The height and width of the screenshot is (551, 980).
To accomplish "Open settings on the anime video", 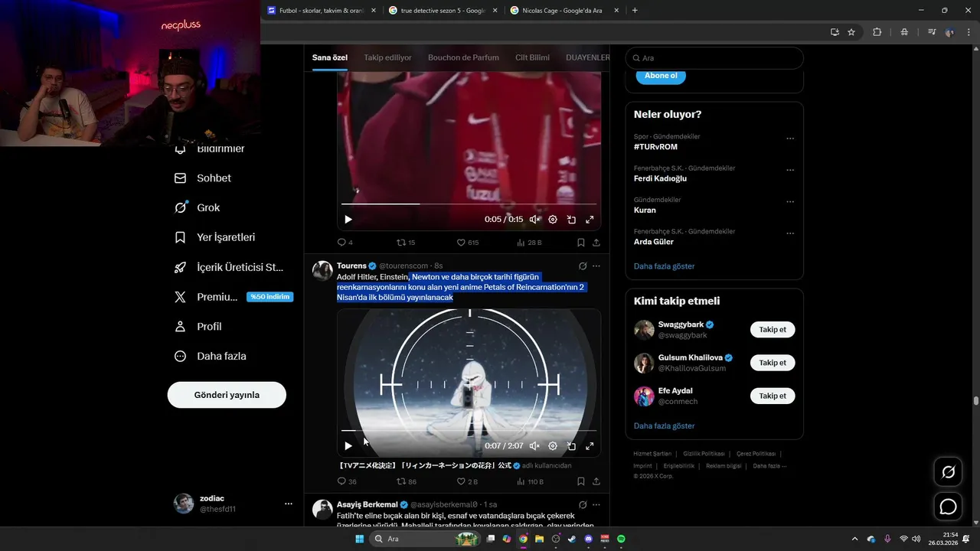I will click(x=553, y=446).
